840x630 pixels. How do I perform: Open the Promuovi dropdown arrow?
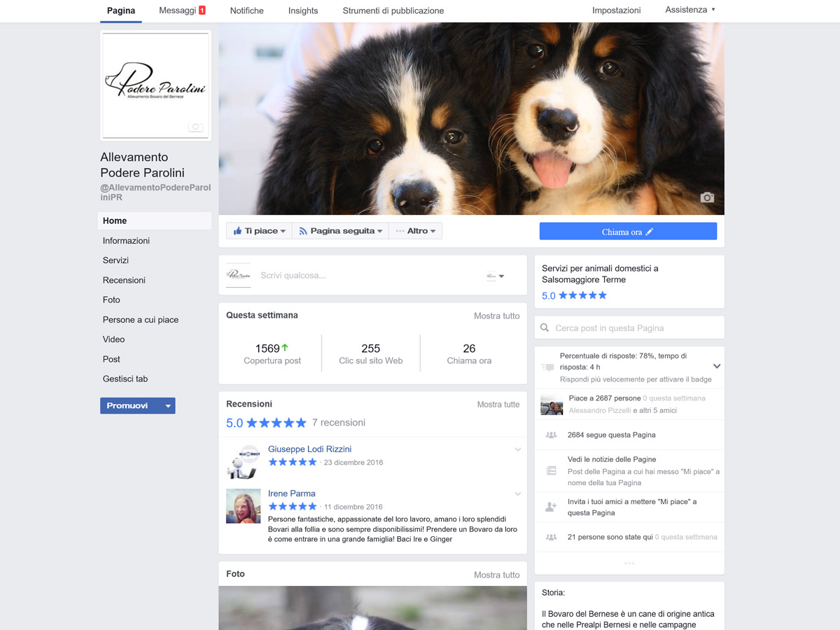[x=167, y=405]
